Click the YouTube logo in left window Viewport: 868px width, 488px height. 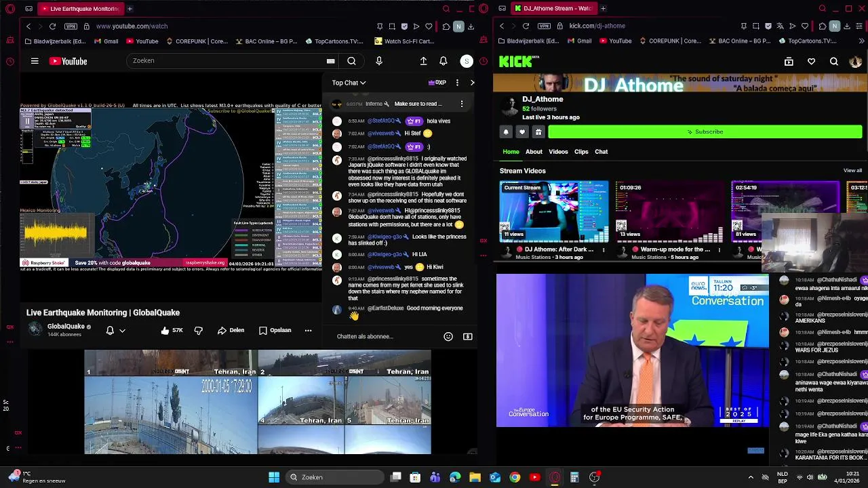[x=68, y=61]
